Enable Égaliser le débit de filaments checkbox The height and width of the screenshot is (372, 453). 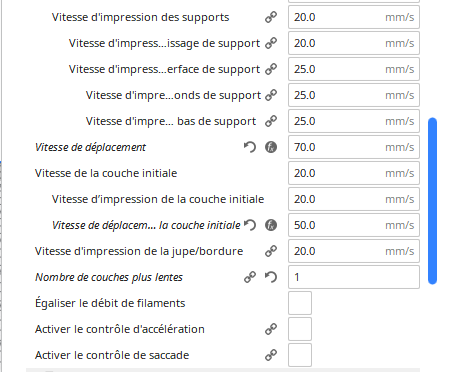(300, 303)
